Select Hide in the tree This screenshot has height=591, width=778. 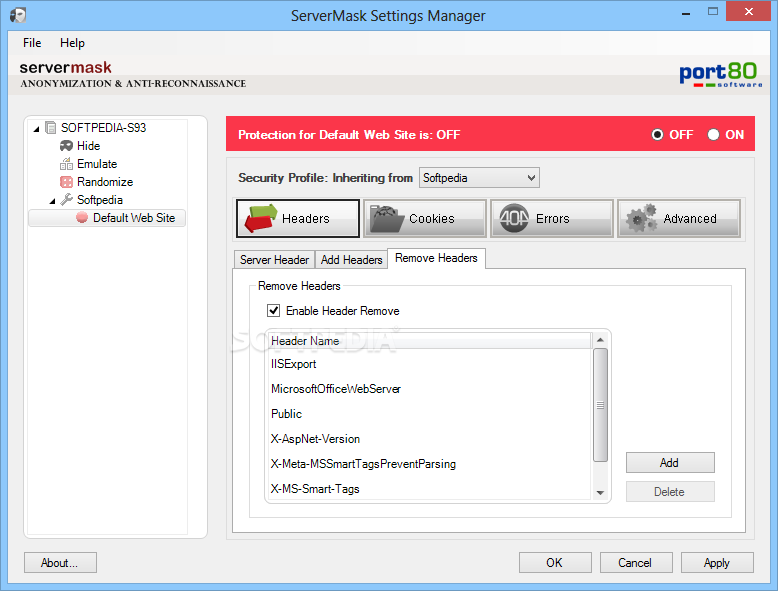click(88, 146)
